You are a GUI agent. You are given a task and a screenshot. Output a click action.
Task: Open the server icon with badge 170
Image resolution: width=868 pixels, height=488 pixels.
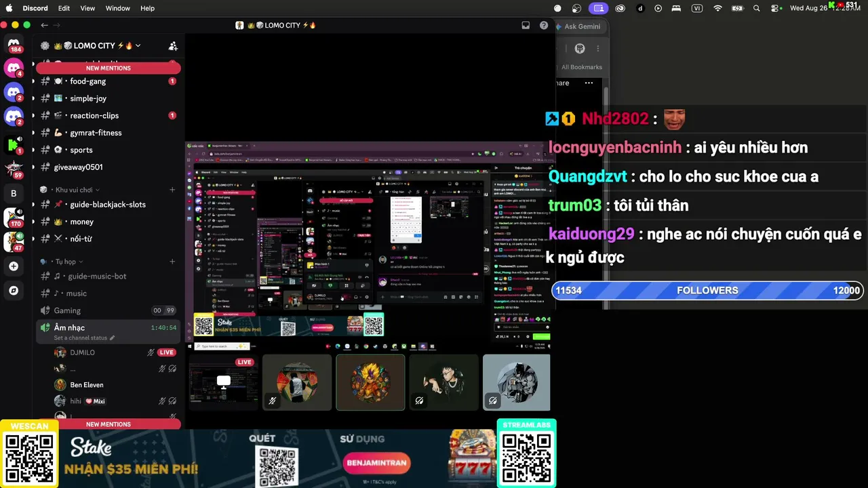click(x=14, y=218)
